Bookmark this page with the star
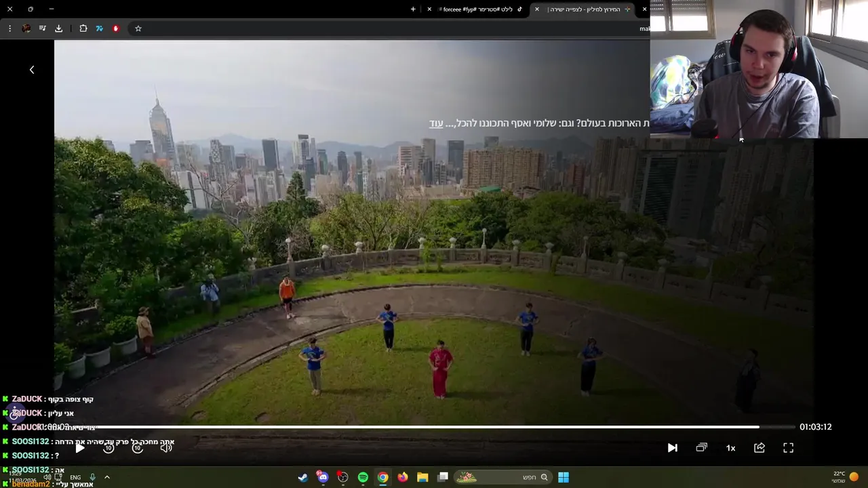This screenshot has height=488, width=868. point(138,28)
